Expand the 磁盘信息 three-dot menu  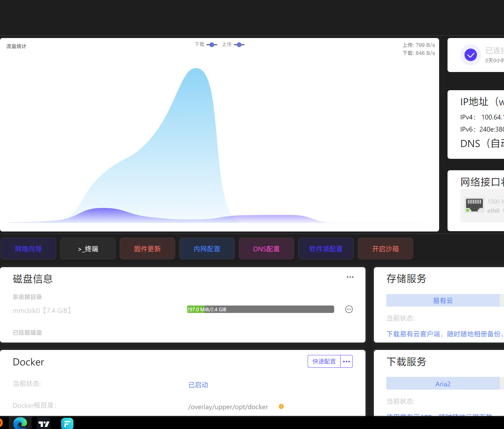[x=350, y=277]
